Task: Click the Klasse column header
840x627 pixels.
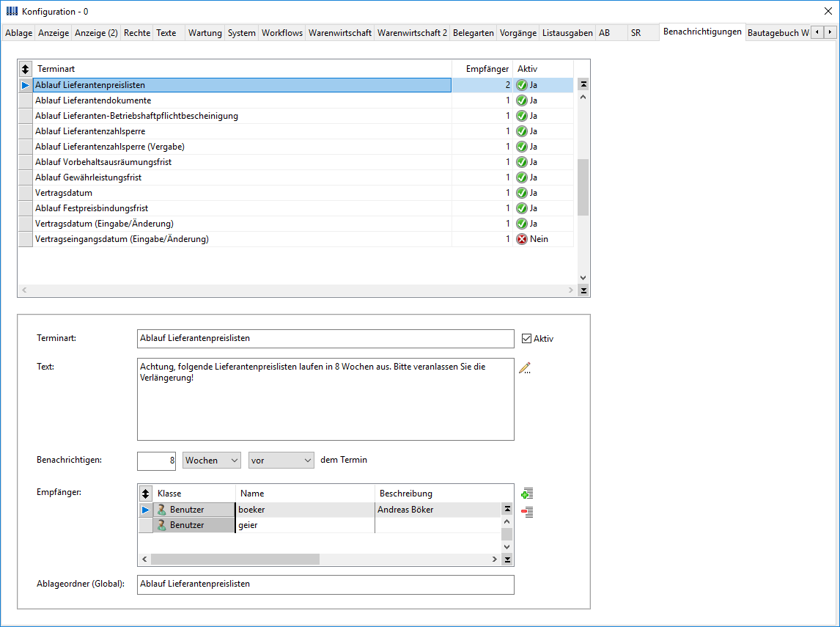Action: coord(194,493)
